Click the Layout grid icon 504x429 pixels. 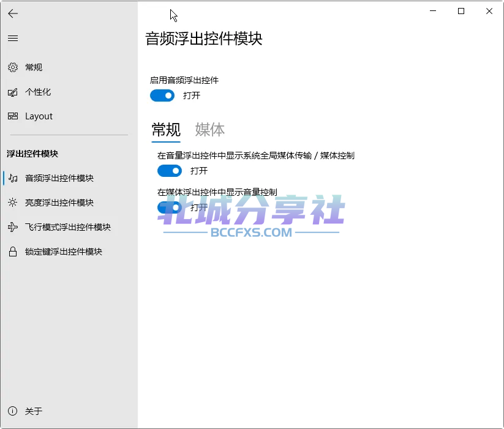click(13, 116)
